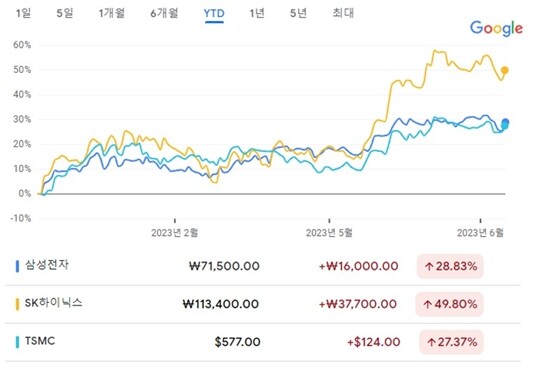Click the 2023년 5월 axis marker

point(329,233)
